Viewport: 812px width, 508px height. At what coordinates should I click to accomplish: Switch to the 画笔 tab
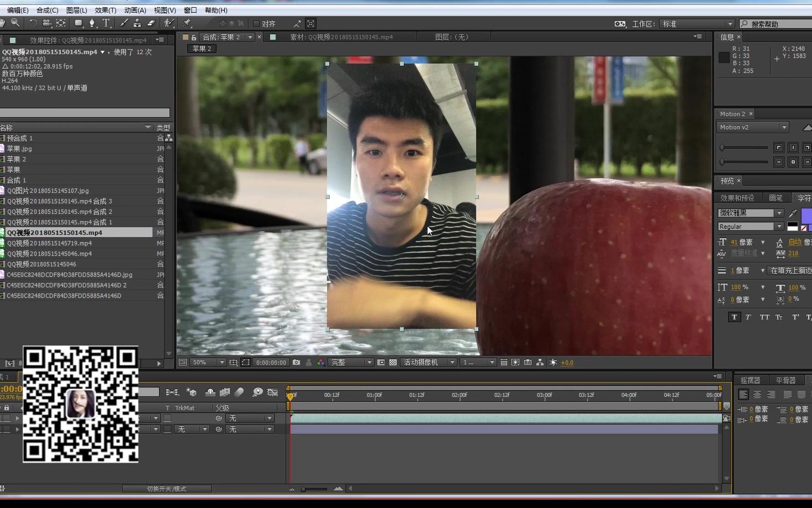(776, 198)
